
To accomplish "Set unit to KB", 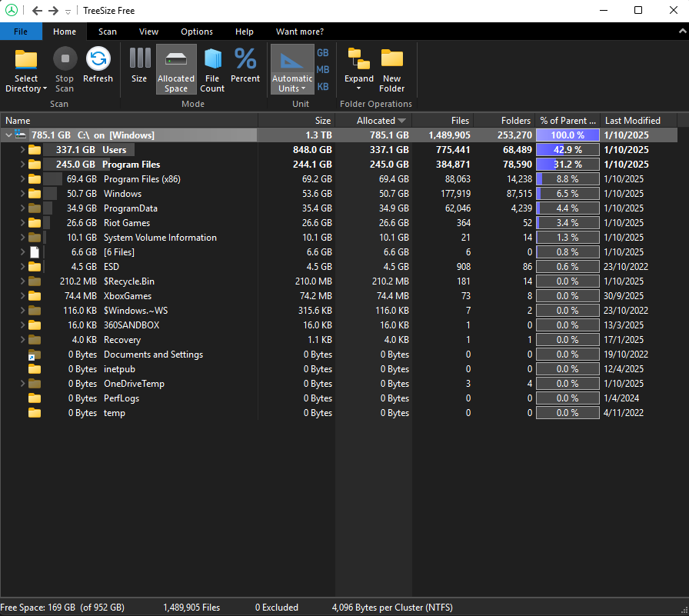I will click(323, 87).
